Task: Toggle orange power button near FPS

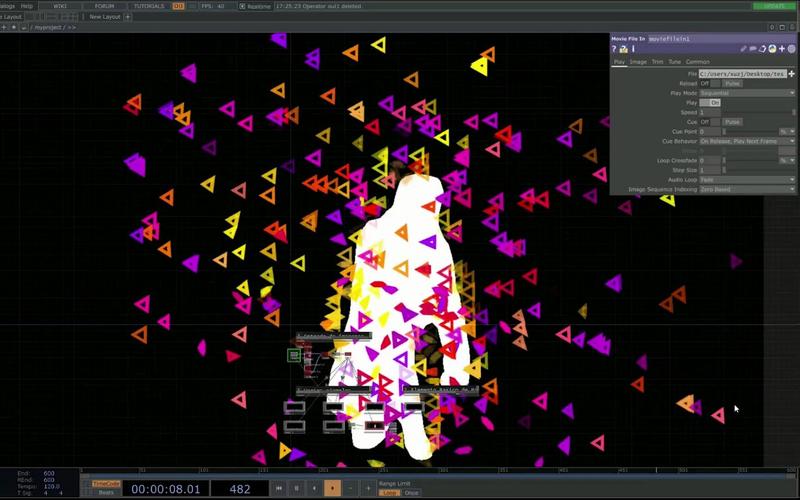Action: point(178,6)
